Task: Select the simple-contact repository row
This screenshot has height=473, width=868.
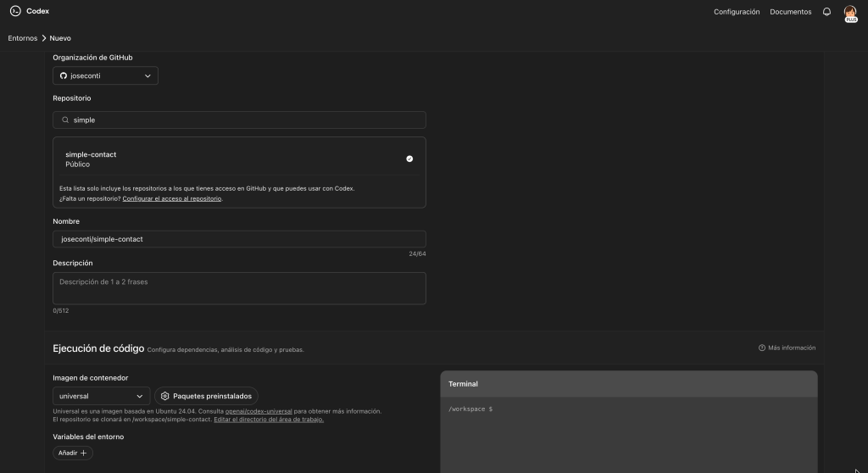Action: [x=239, y=159]
